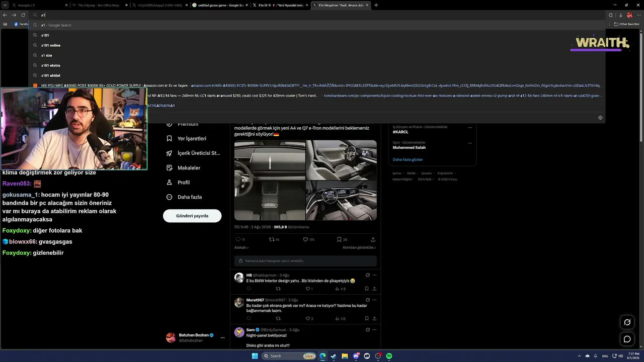The height and width of the screenshot is (362, 644).
Task: Click the Microsoft Edge taskbar icon
Action: click(323, 356)
